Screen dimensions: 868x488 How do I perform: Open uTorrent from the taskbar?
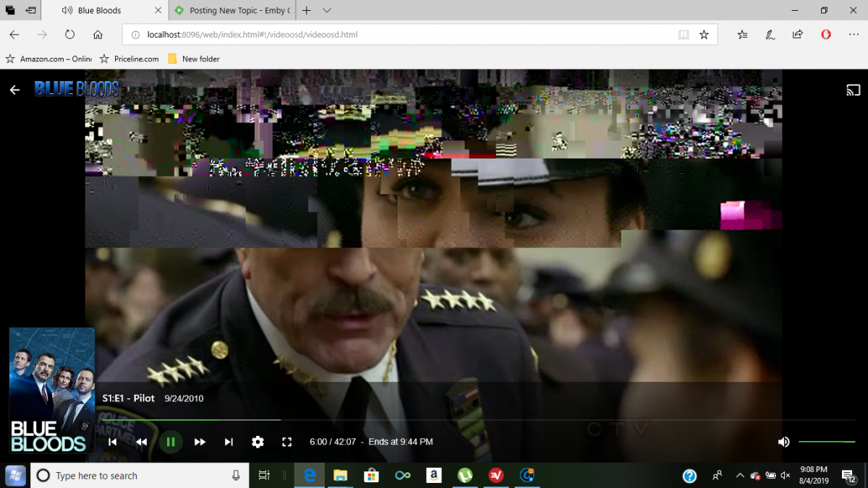click(465, 475)
